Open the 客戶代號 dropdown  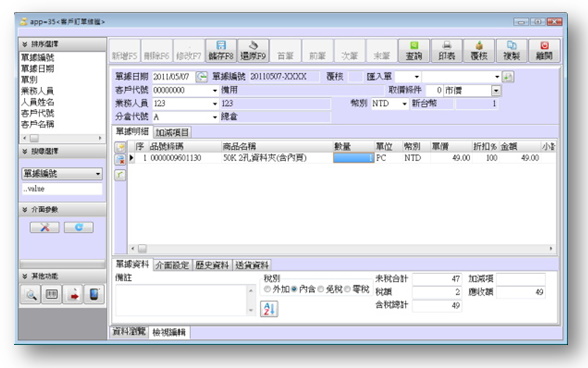click(x=215, y=90)
